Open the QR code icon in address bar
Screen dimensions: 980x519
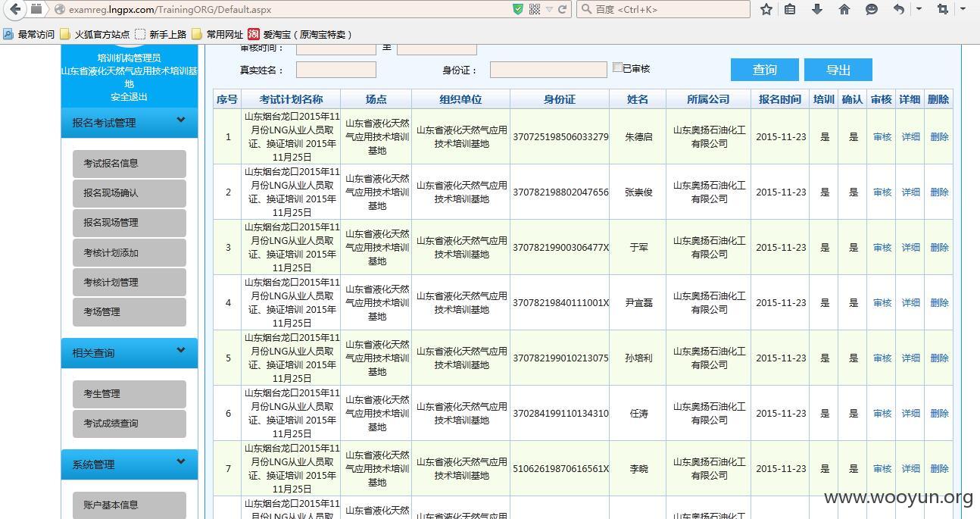535,9
